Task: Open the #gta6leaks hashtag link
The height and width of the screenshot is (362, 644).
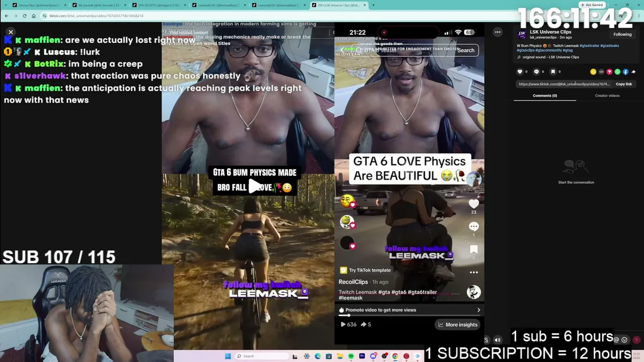Action: point(610,46)
